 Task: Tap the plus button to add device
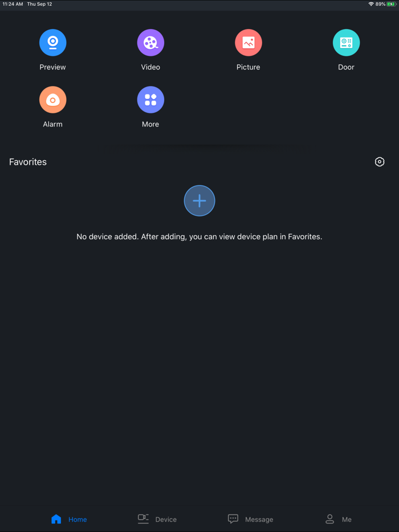(x=199, y=200)
